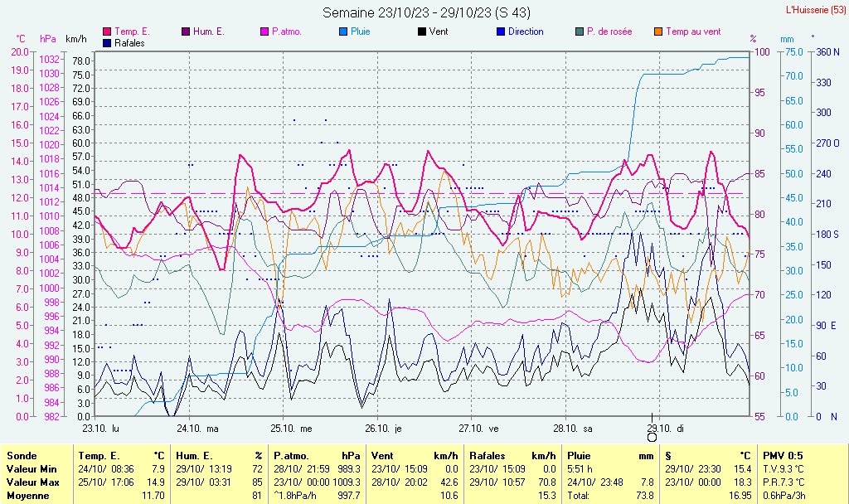Select the black Vent legend swatch
This screenshot has height=504, width=849.
(x=422, y=32)
